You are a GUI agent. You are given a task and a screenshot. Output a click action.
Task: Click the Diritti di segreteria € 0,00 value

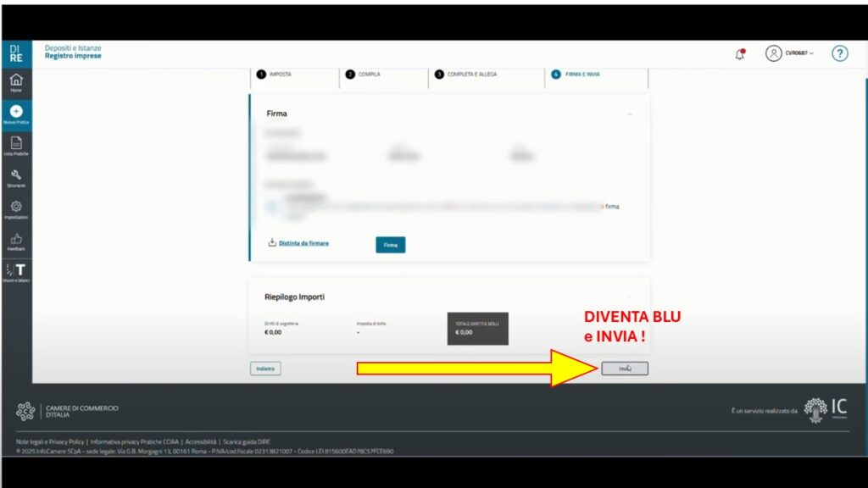pos(273,332)
